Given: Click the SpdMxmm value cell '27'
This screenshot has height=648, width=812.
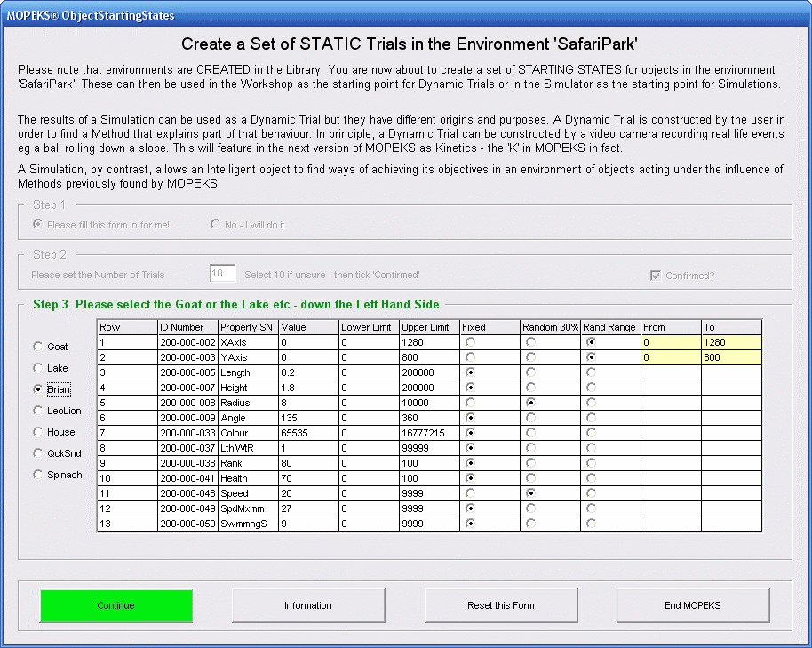Looking at the screenshot, I should (308, 508).
